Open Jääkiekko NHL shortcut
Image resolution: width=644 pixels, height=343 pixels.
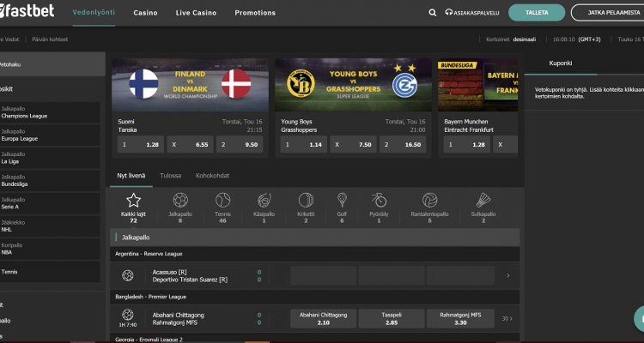click(x=50, y=226)
